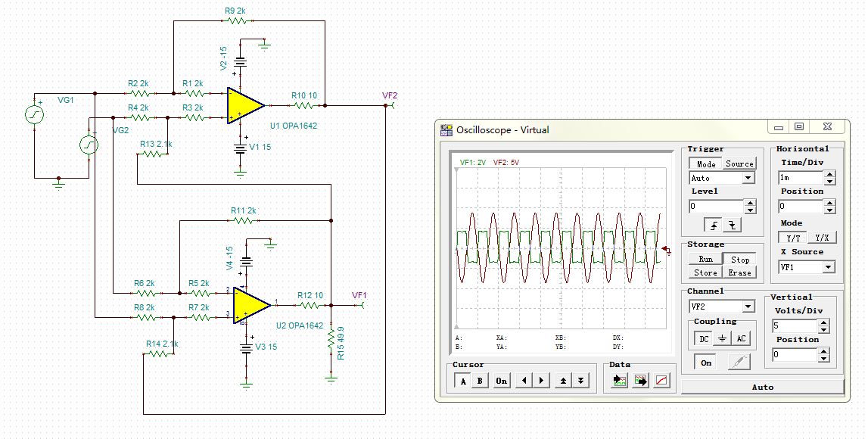Click the 'VF1: 2V' trace legend

(473, 162)
